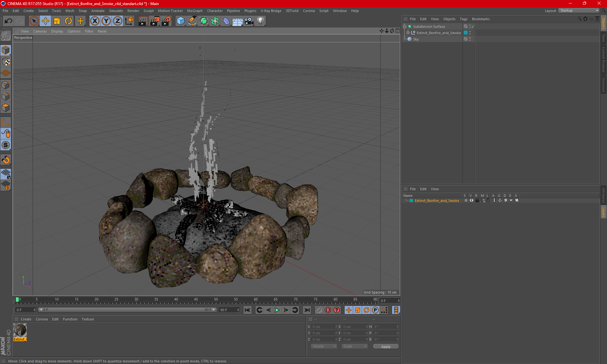Viewport: 607px width, 364px height.
Task: Toggle the Z axis lock
Action: [118, 21]
